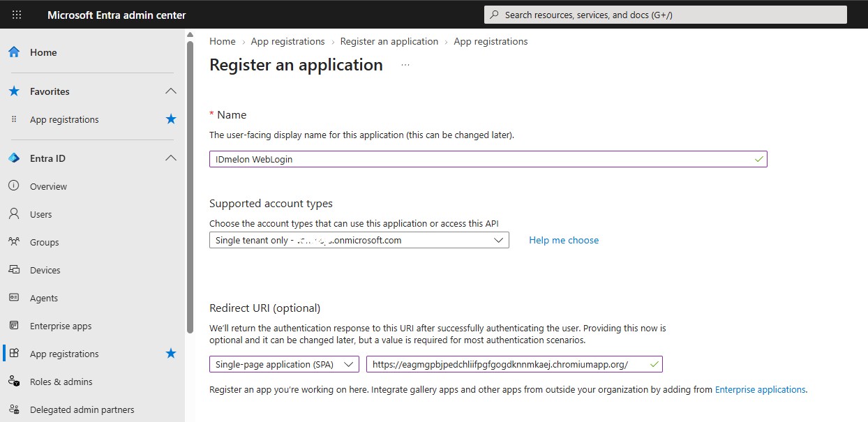Screen dimensions: 868x422
Task: Click last App registrations breadcrumb
Action: 491,41
